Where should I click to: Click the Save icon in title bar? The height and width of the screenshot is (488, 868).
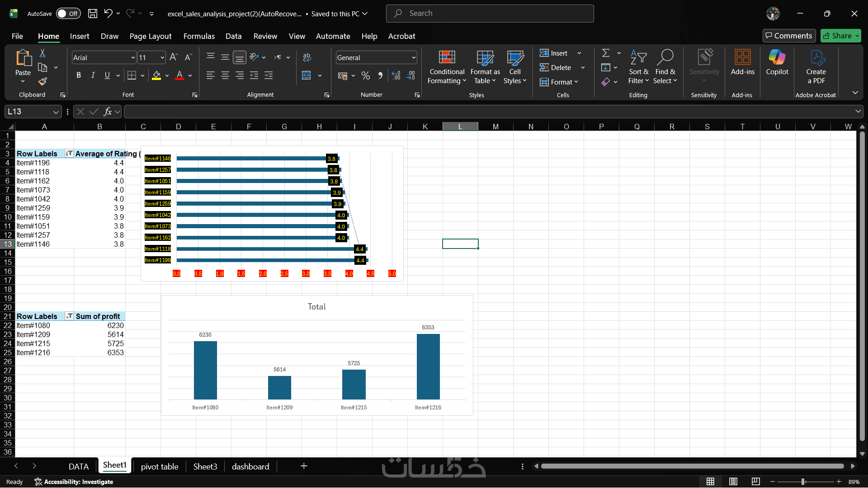(93, 14)
